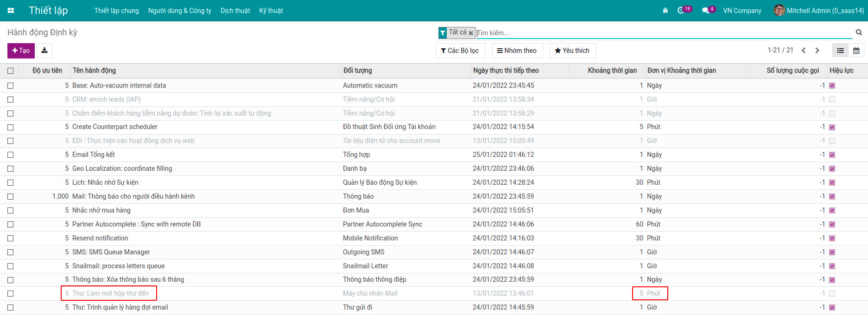Open activities clock icon with badge 18
The image size is (868, 317).
pyautogui.click(x=681, y=10)
